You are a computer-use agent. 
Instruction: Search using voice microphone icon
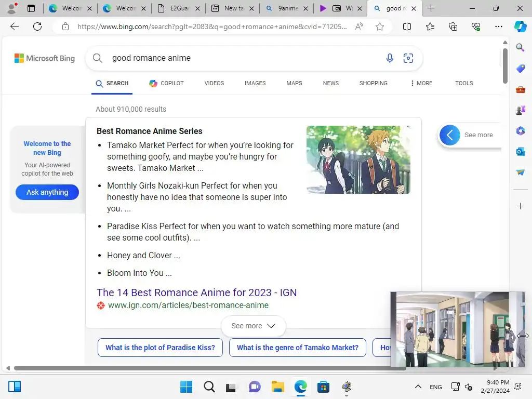tap(390, 58)
